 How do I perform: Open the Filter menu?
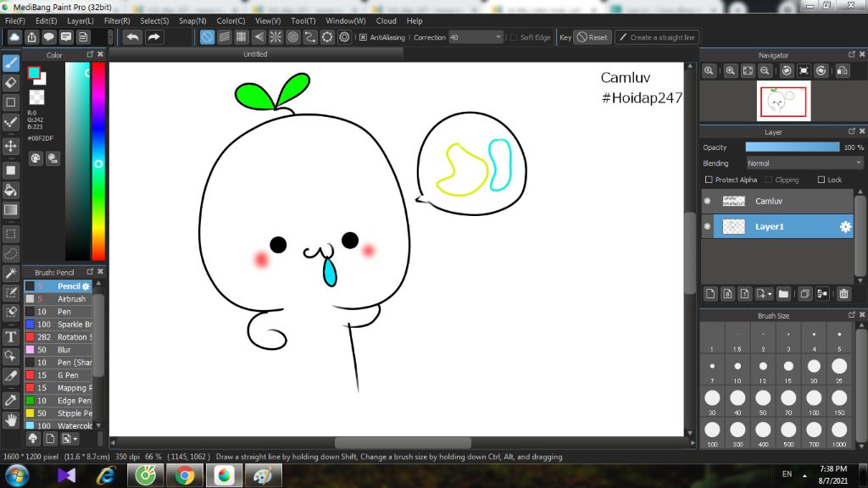click(117, 20)
